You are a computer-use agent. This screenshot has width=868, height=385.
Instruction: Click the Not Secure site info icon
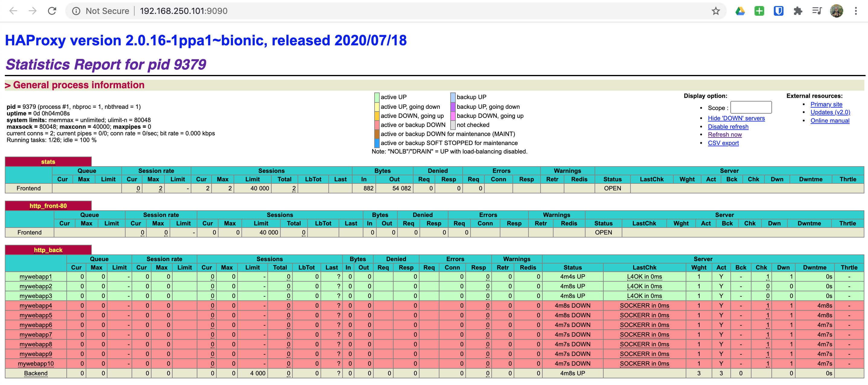(x=76, y=11)
